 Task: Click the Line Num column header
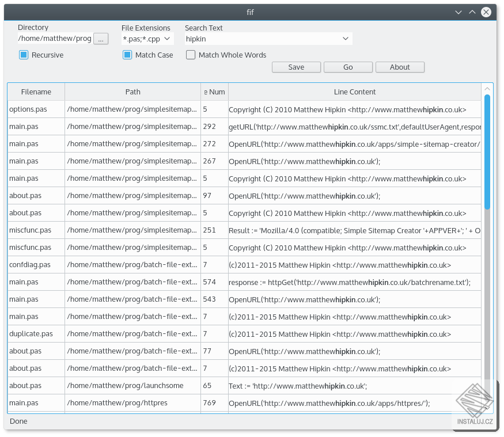(214, 92)
